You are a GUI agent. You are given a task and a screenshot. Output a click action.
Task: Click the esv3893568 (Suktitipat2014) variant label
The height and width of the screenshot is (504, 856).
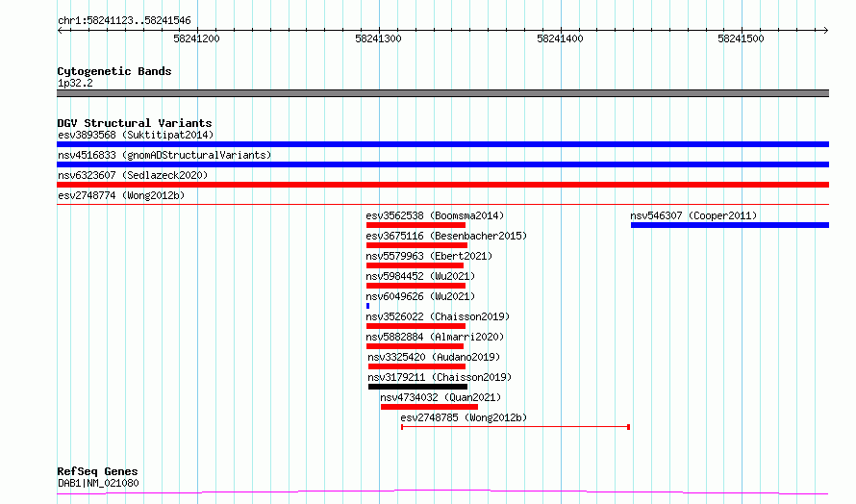(136, 135)
